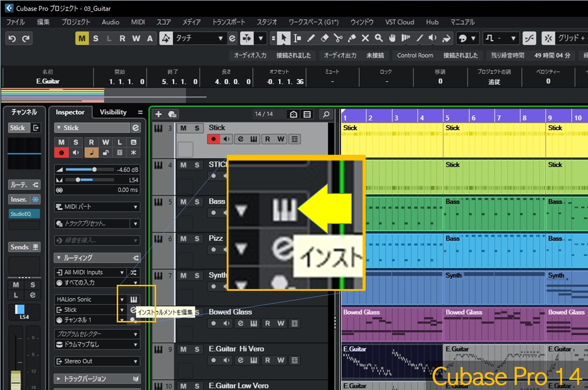Open the track list settings icon next to 14/14

click(x=307, y=114)
